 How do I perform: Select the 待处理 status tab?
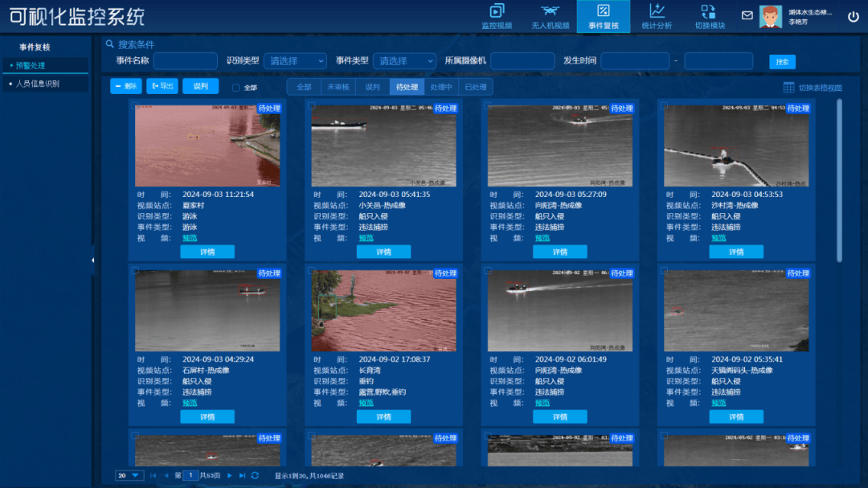tap(407, 87)
